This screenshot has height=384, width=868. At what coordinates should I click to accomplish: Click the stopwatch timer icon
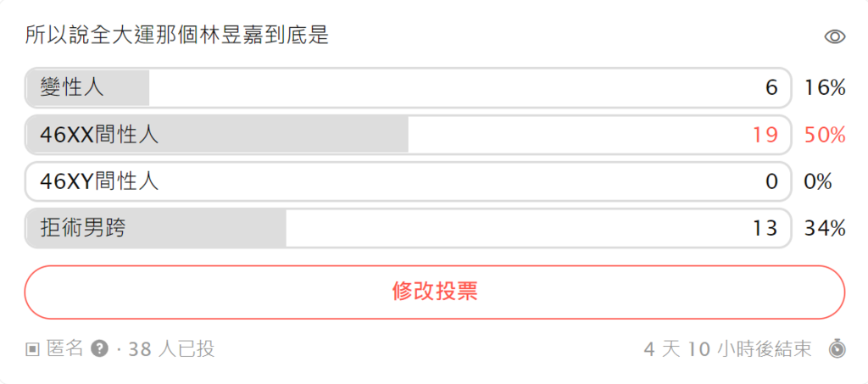click(837, 349)
